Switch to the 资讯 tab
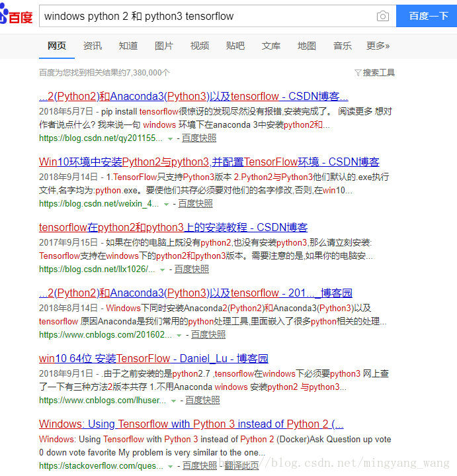This screenshot has width=457, height=476. (93, 46)
